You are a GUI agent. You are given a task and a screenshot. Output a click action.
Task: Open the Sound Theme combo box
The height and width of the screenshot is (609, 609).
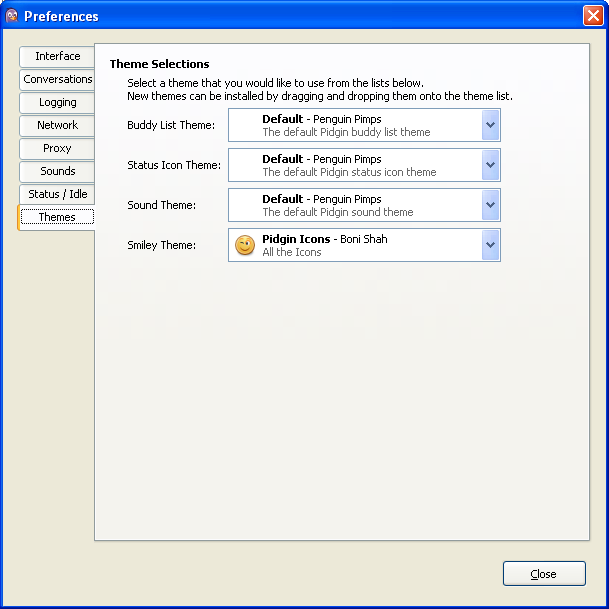click(364, 205)
